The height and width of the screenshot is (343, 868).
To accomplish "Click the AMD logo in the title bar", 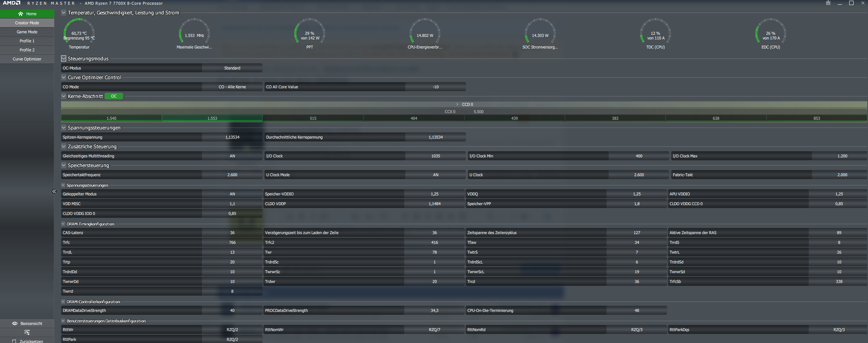I will [x=12, y=3].
